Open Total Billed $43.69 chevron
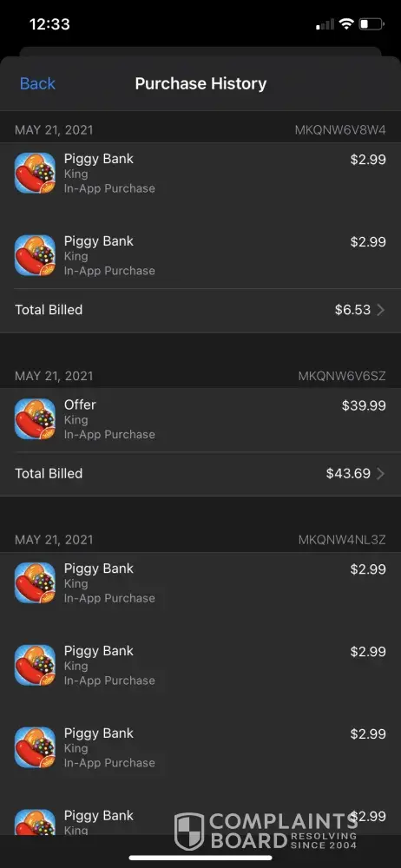 pyautogui.click(x=380, y=474)
